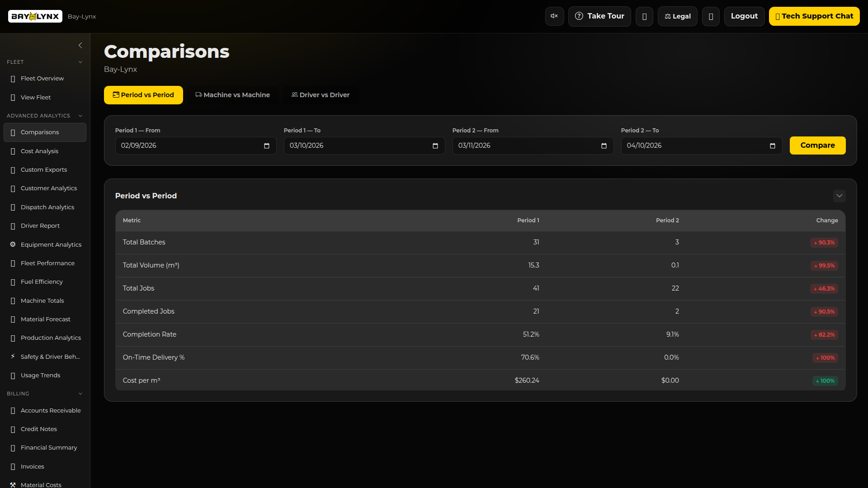Click the Material Costs tools icon
The width and height of the screenshot is (868, 488).
13,484
